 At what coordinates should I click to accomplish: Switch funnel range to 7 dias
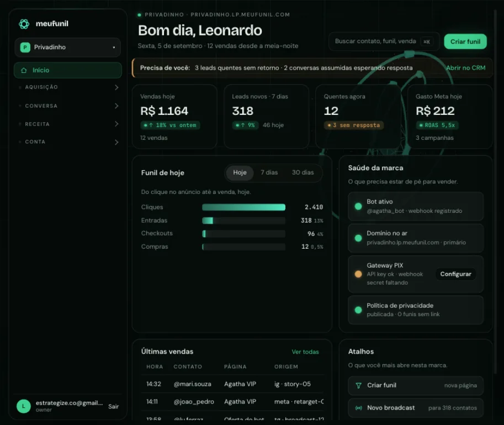tap(269, 172)
